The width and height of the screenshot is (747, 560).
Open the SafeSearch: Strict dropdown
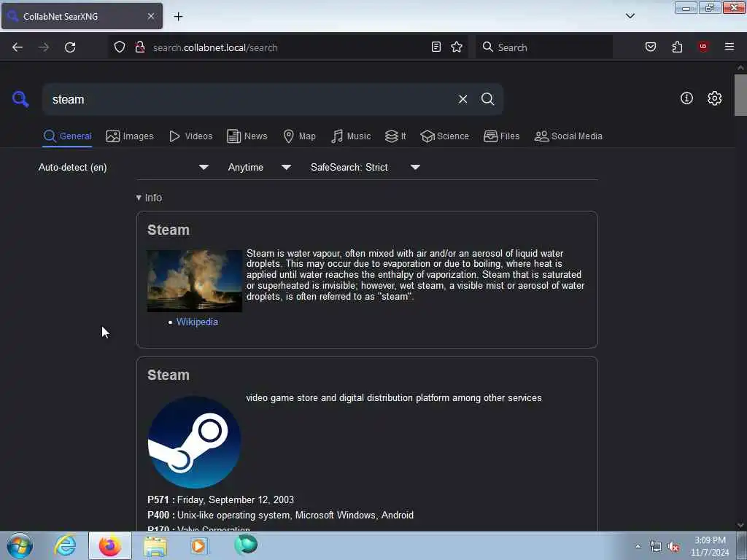[365, 167]
